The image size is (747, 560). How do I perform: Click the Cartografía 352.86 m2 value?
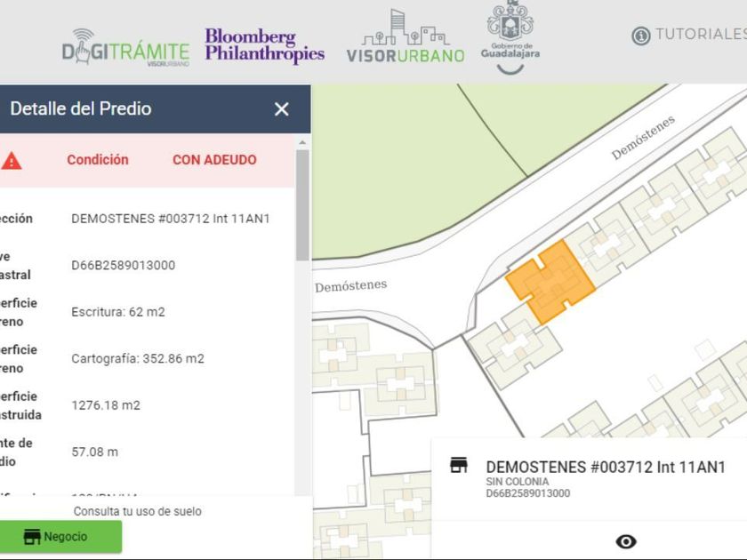tap(138, 358)
